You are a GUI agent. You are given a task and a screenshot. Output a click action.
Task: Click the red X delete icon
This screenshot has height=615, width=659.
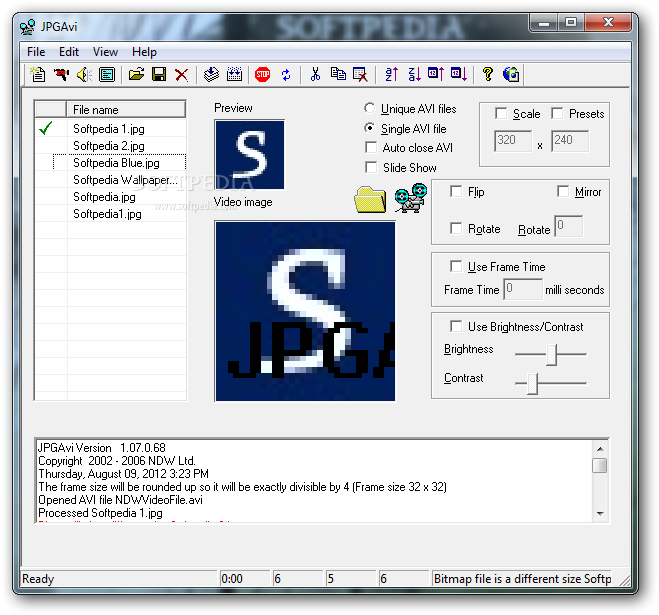click(x=182, y=75)
